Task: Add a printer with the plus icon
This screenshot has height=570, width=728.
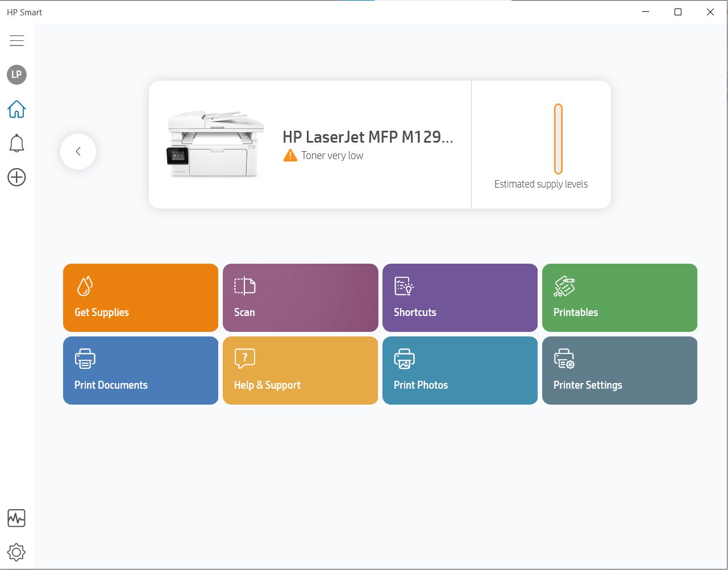Action: [16, 177]
